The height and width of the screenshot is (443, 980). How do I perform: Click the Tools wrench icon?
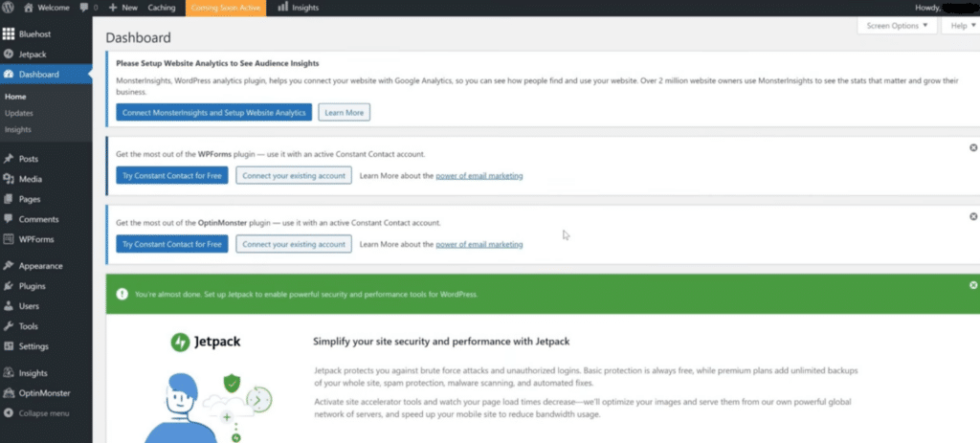click(8, 326)
